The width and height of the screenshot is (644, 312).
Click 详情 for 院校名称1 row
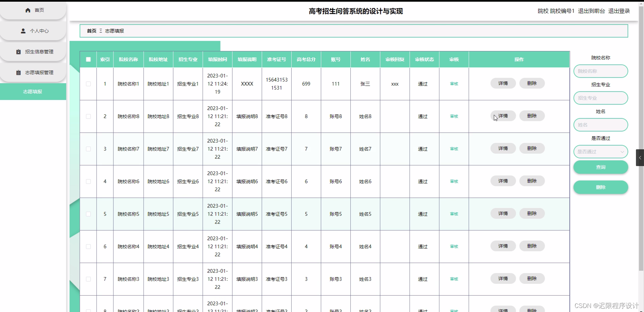(503, 83)
